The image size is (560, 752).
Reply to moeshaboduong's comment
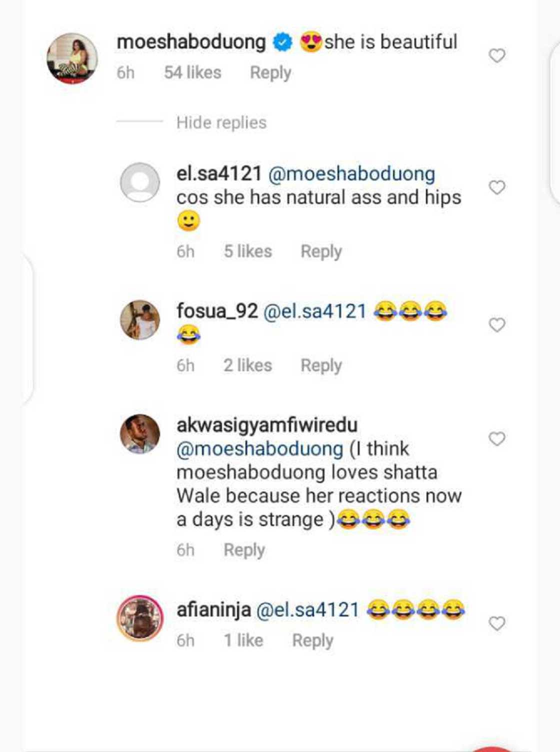click(x=270, y=72)
